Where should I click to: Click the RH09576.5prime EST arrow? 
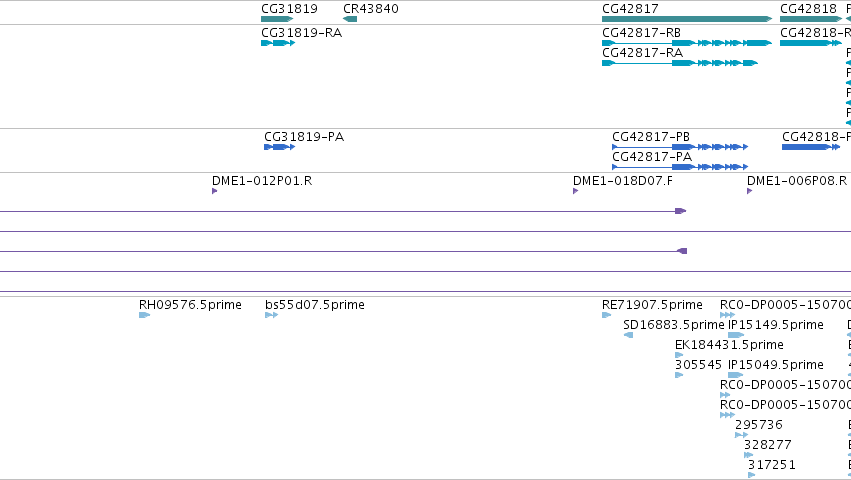(144, 315)
